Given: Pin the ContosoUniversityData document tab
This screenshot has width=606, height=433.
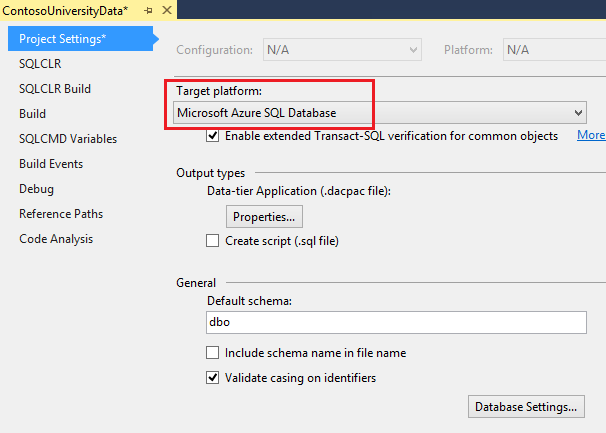Looking at the screenshot, I should 148,9.
